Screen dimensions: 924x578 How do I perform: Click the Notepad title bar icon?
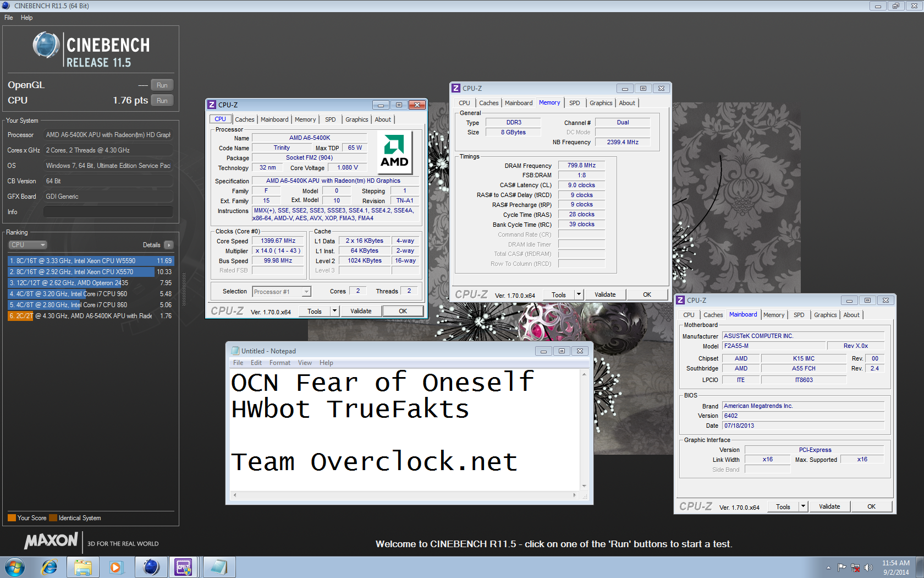235,351
